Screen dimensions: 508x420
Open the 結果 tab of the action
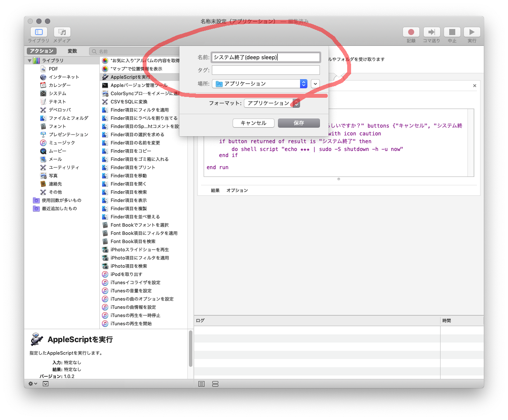[215, 190]
